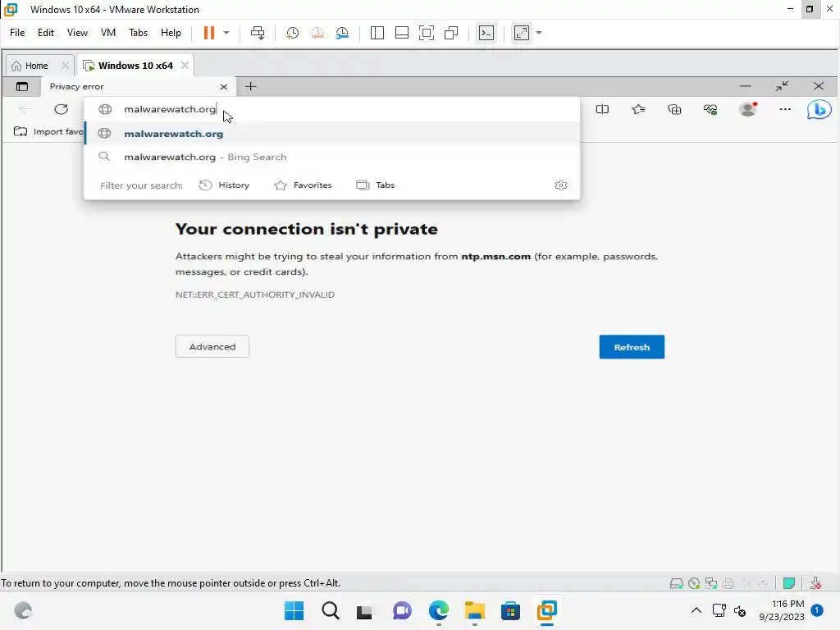The height and width of the screenshot is (630, 840).
Task: Open Microsoft Edge from the taskbar
Action: pyautogui.click(x=439, y=610)
